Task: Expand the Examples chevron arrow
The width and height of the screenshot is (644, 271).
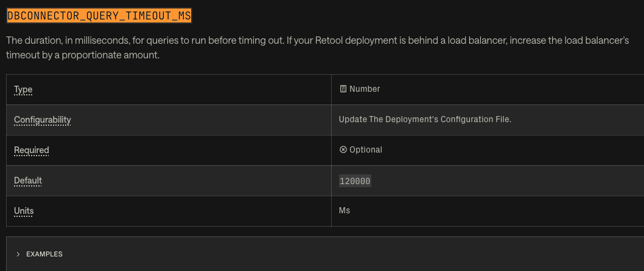Action: coord(18,254)
